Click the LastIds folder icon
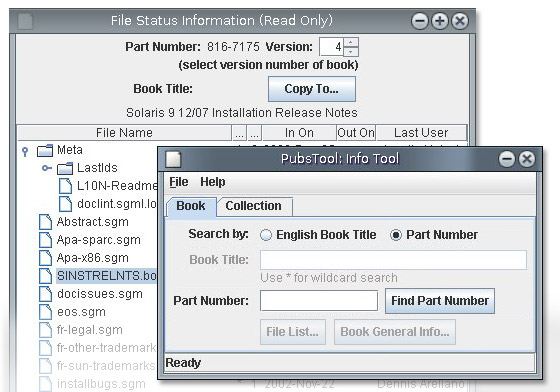 pos(65,168)
